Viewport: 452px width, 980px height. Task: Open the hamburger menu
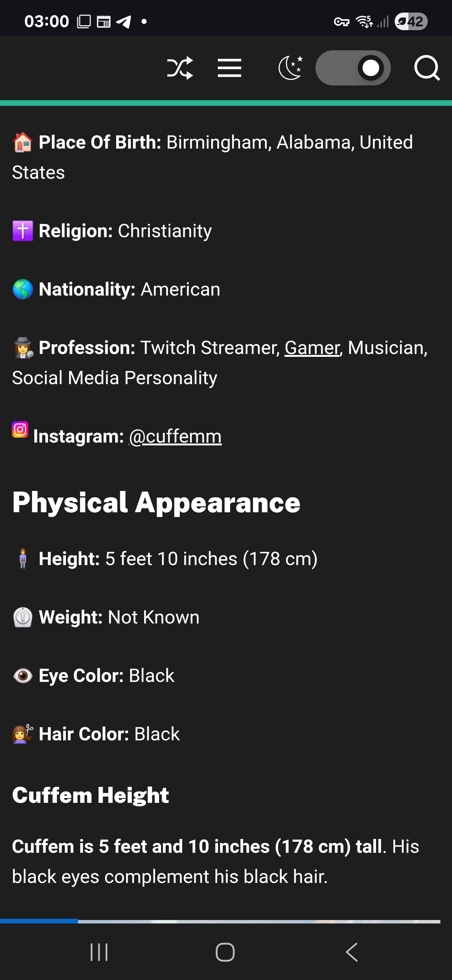[x=229, y=68]
